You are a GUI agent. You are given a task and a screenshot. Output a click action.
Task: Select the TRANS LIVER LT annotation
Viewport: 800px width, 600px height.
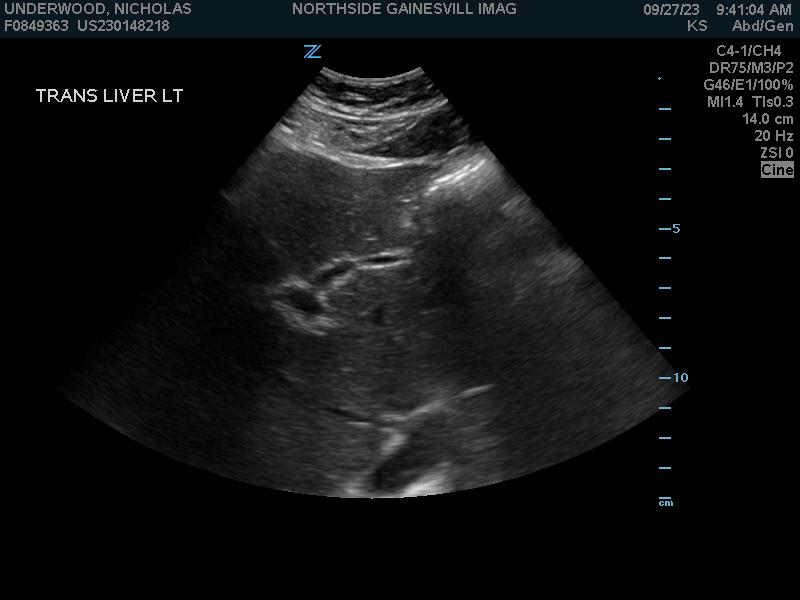click(109, 96)
